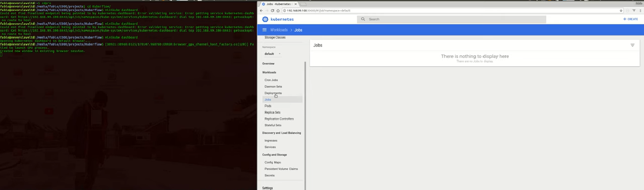This screenshot has height=190, width=644.
Task: Click the sidebar vertical scrollbar
Action: (x=305, y=125)
